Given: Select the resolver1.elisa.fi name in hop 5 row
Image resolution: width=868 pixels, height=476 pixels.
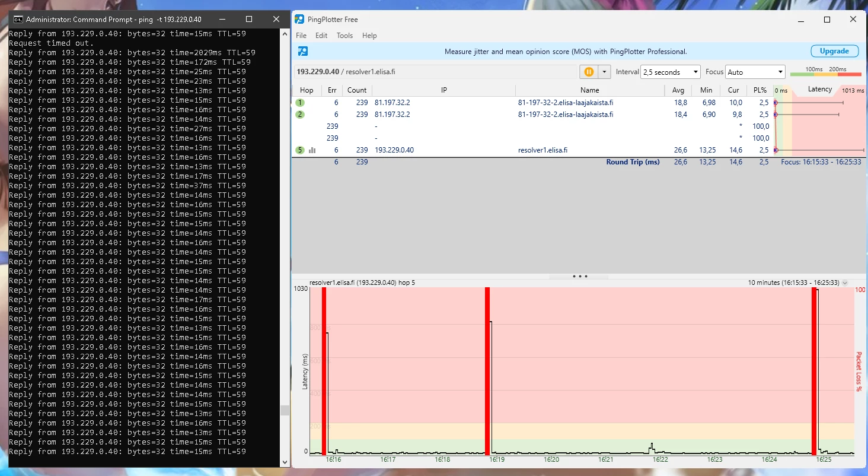Looking at the screenshot, I should 542,150.
